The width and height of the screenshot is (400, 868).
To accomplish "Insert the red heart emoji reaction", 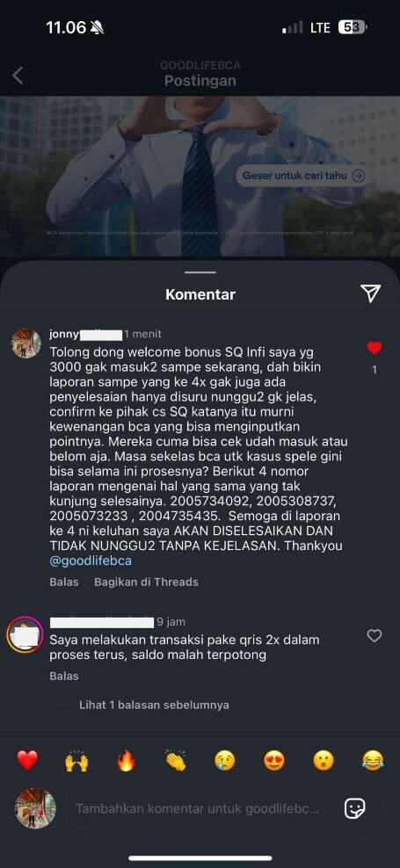I will tap(27, 760).
